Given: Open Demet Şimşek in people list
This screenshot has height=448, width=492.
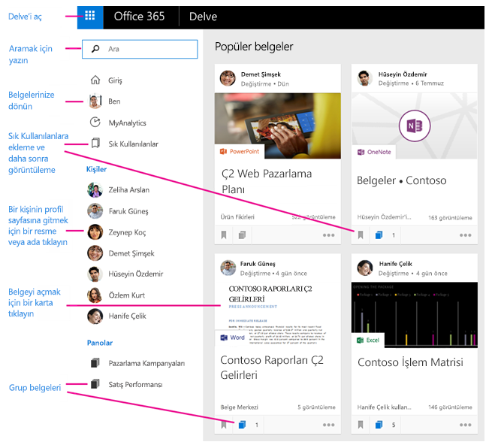Looking at the screenshot, I should point(131,253).
